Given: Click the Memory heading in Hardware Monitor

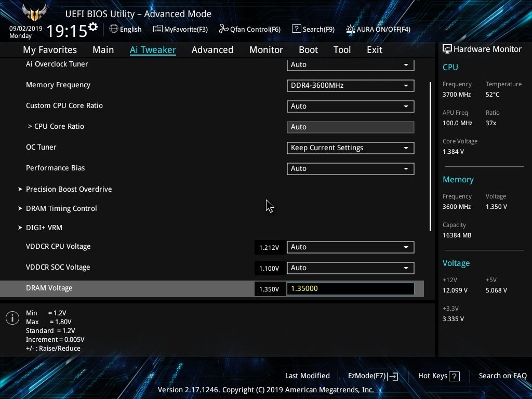Looking at the screenshot, I should coord(458,179).
